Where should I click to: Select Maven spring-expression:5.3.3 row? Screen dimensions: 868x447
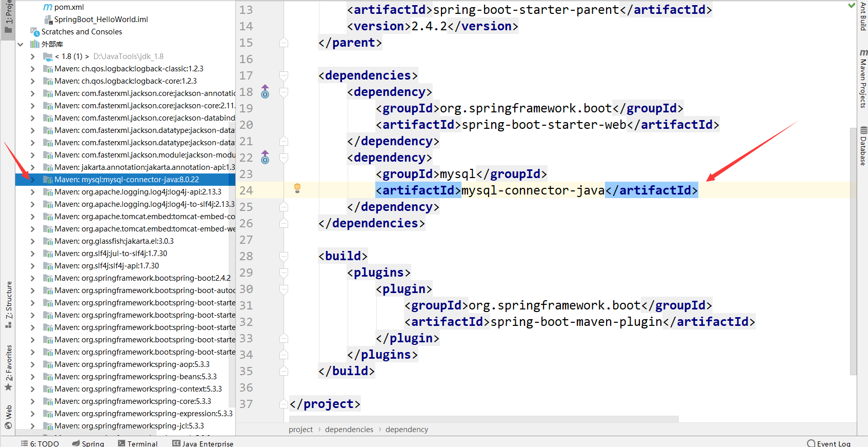pos(126,414)
